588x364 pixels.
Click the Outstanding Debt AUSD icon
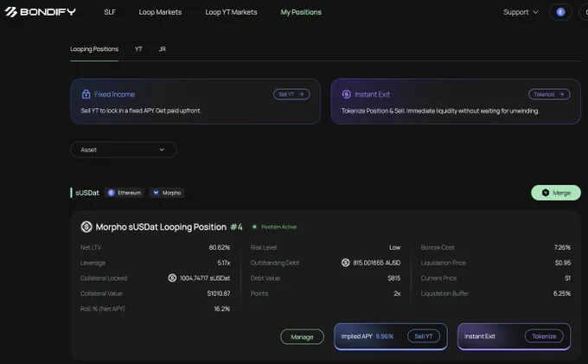345,263
